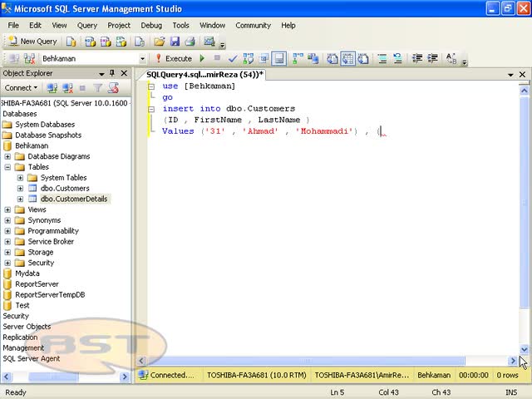Image resolution: width=532 pixels, height=399 pixels.
Task: Toggle Results to File icon
Action: (x=363, y=59)
